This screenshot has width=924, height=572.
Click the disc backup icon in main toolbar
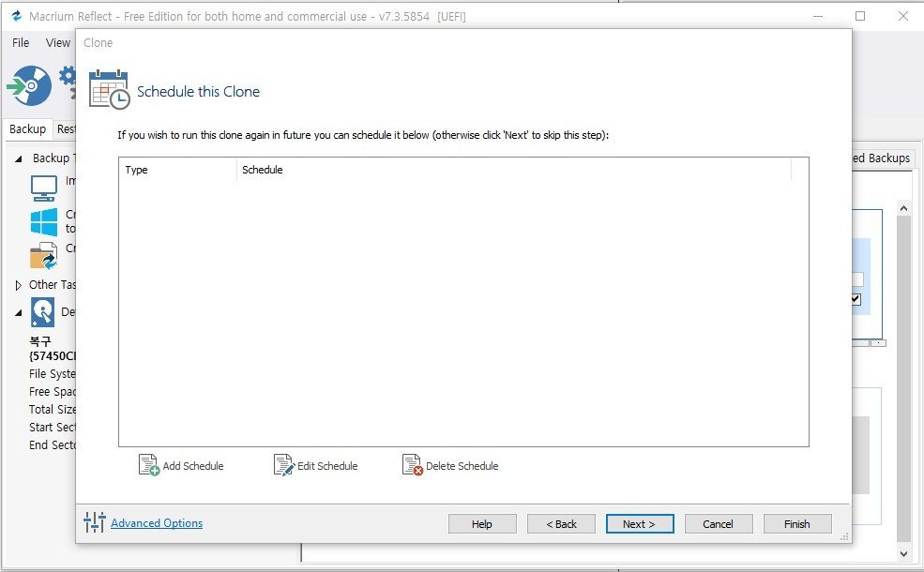[29, 86]
